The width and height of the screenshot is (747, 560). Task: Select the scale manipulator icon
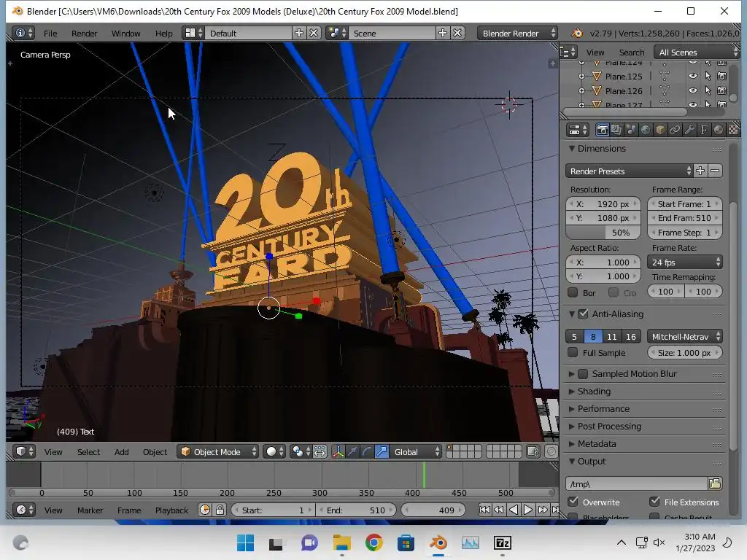pyautogui.click(x=382, y=451)
